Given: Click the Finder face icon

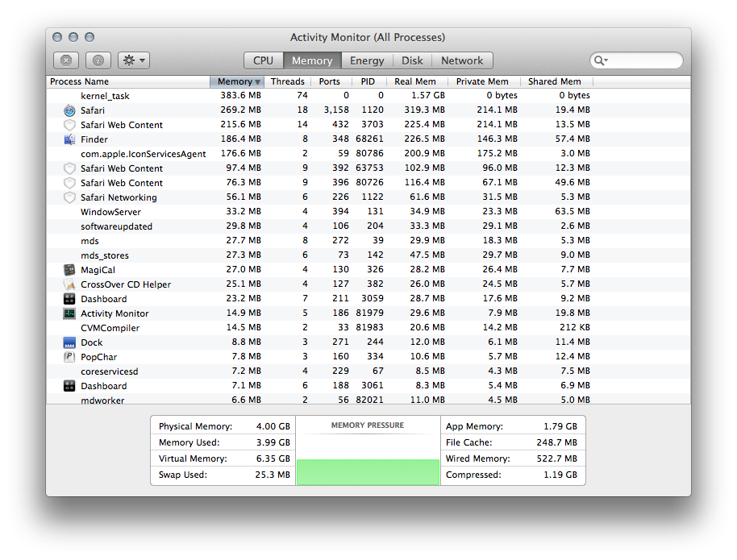Looking at the screenshot, I should click(x=69, y=139).
